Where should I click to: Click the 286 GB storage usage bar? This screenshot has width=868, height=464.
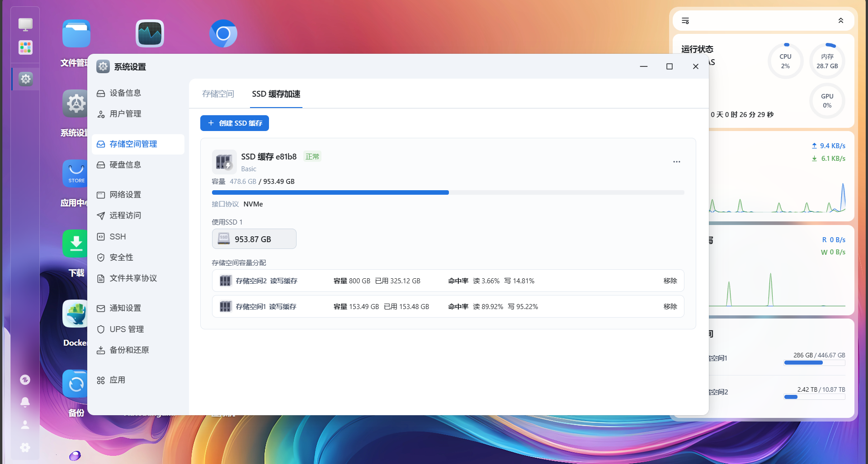click(815, 362)
